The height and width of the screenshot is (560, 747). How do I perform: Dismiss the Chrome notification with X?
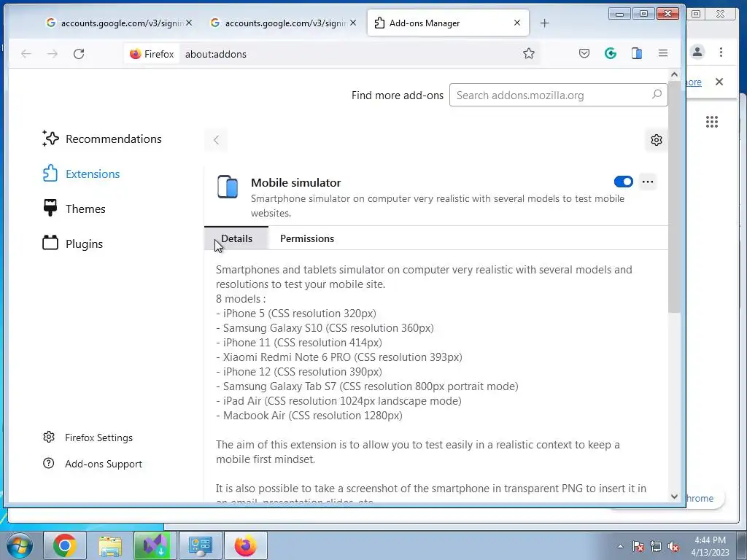click(x=719, y=82)
